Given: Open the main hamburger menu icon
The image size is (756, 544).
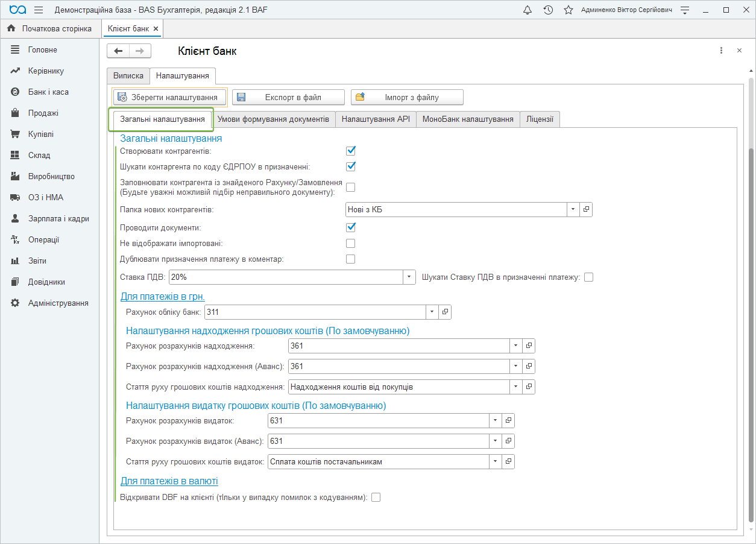Looking at the screenshot, I should 39,10.
